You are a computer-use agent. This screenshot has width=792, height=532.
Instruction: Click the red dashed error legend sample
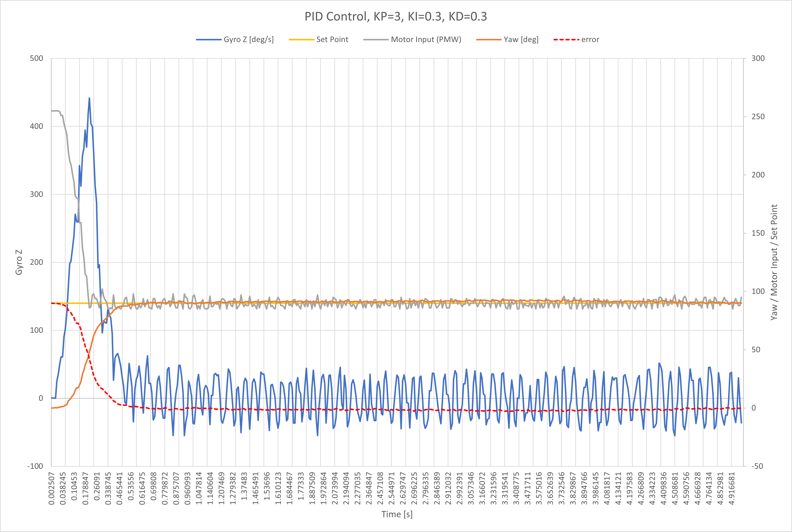tap(566, 40)
